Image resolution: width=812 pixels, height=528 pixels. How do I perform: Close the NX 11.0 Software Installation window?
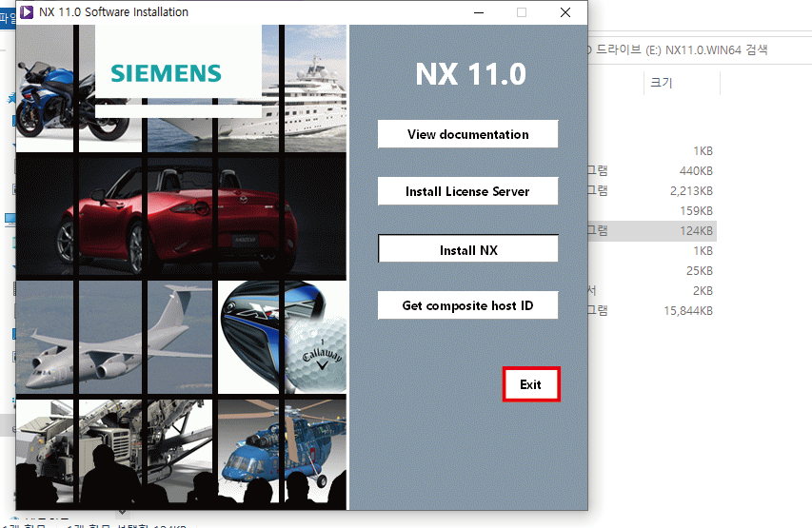click(x=565, y=12)
